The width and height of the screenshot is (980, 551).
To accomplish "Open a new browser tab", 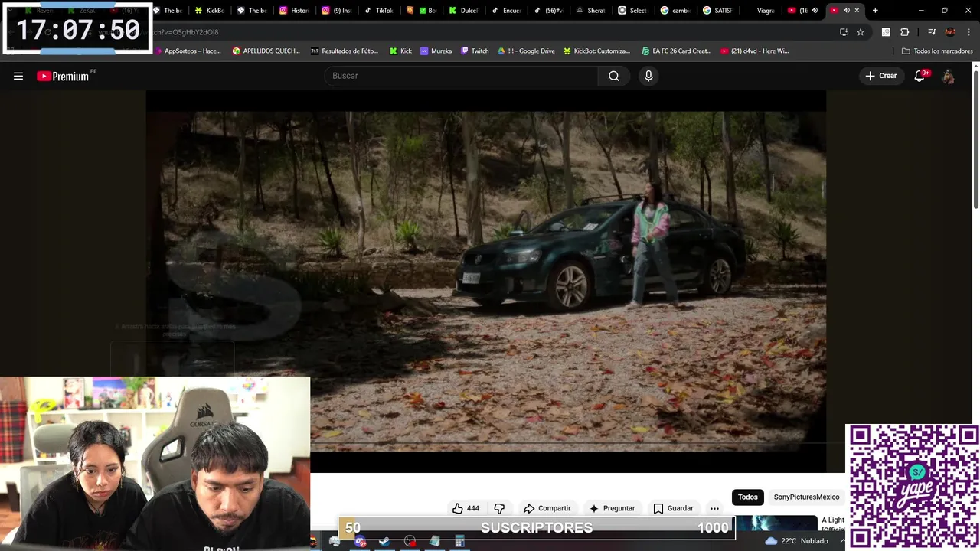I will point(875,11).
